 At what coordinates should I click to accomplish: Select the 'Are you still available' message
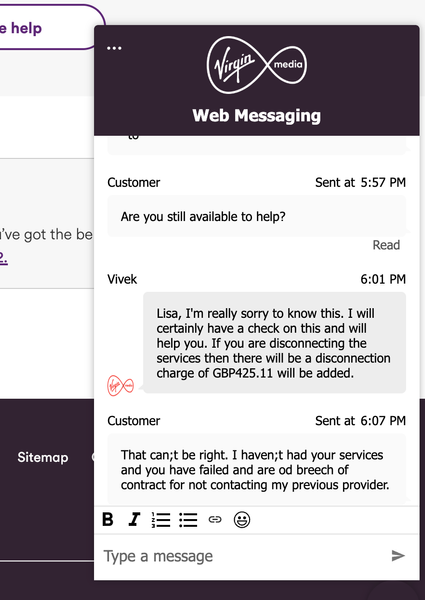256,216
